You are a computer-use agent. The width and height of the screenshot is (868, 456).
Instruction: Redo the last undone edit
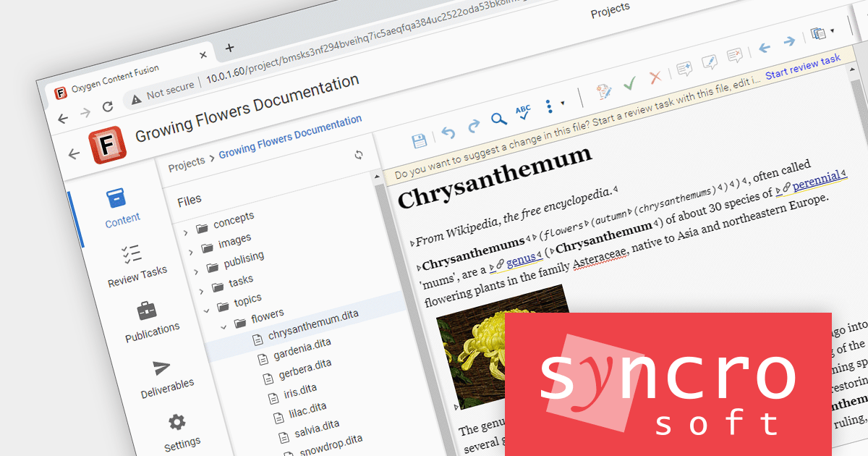[x=474, y=126]
